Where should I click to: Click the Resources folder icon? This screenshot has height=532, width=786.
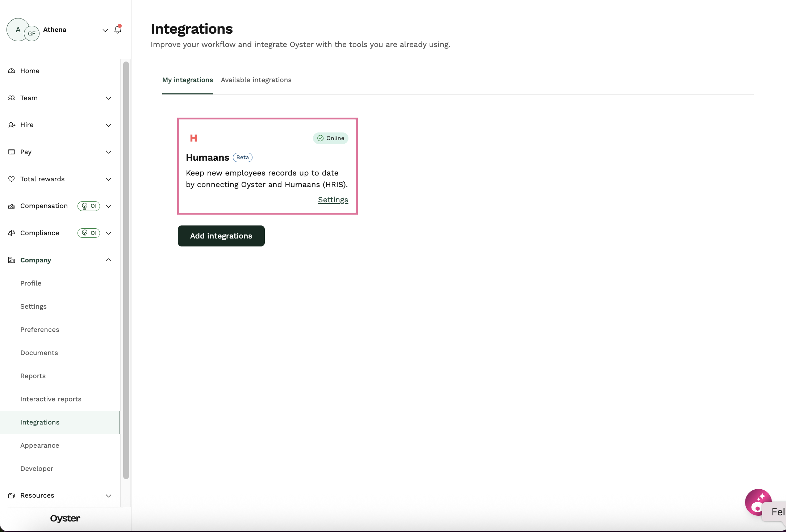pyautogui.click(x=12, y=495)
